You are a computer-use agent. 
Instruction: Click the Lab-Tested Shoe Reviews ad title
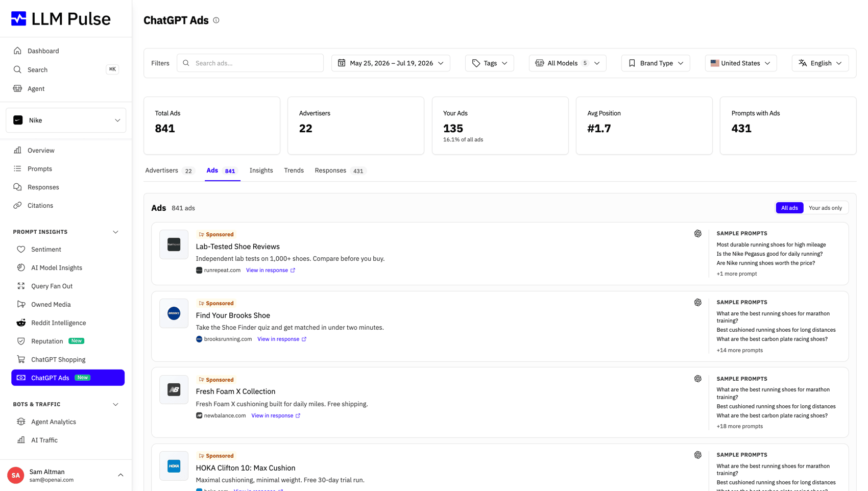click(237, 247)
